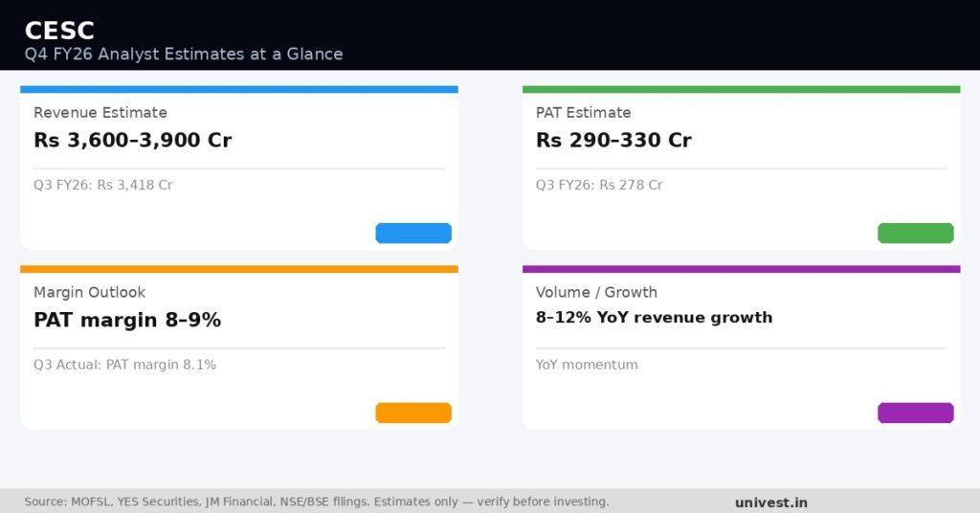Open the univest.in link in footer
980x513 pixels.
[771, 502]
